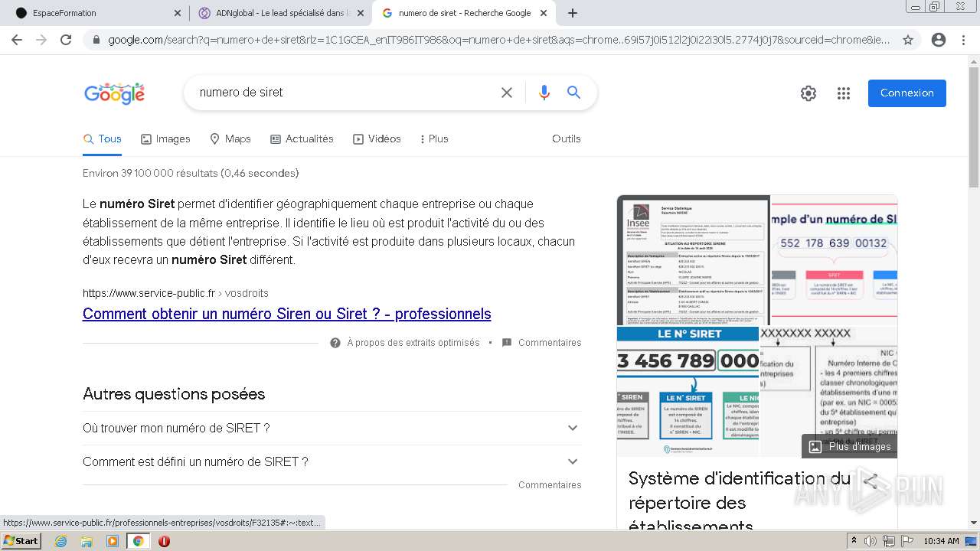This screenshot has height=551, width=980.
Task: Open the media player taskbar icon
Action: point(113,541)
